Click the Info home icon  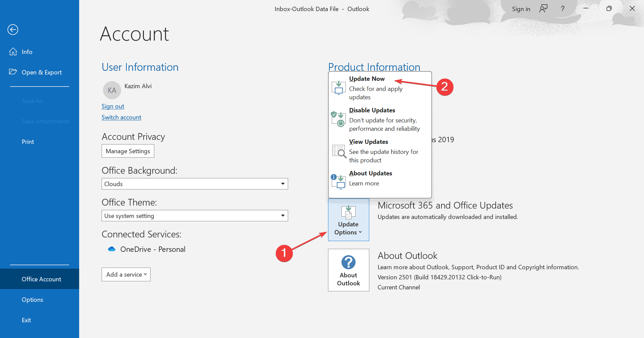click(x=13, y=52)
